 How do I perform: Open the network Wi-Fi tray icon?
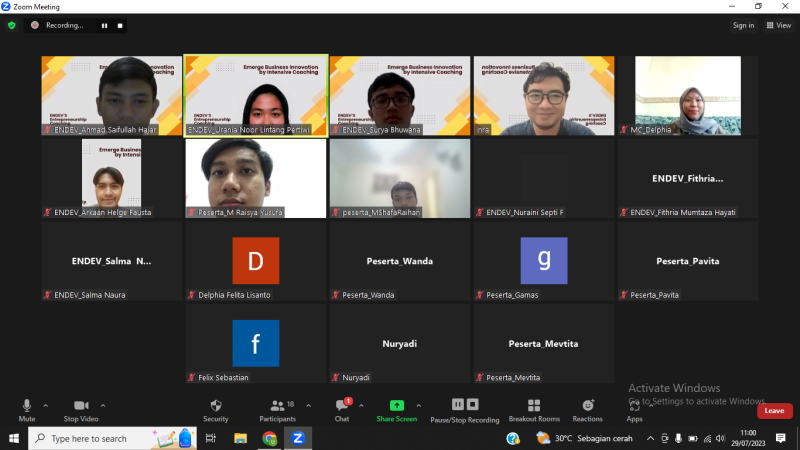coord(707,438)
